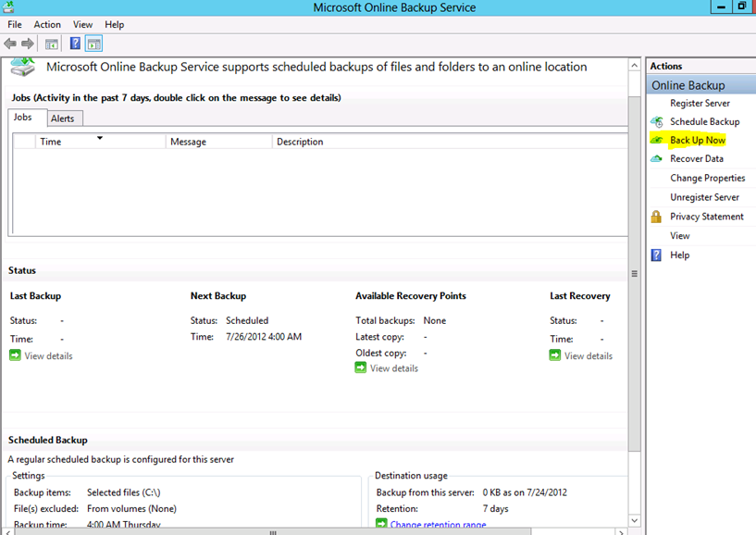Open View details under Last Recovery
Viewport: 756px width, 535px height.
[x=589, y=355]
